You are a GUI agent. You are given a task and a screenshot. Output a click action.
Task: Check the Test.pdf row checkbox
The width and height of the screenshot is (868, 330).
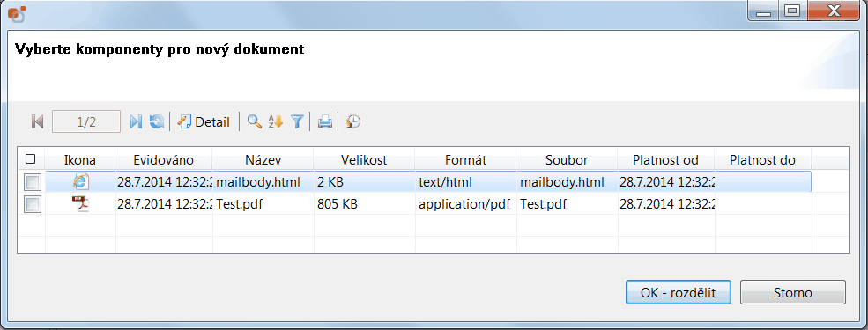(32, 204)
